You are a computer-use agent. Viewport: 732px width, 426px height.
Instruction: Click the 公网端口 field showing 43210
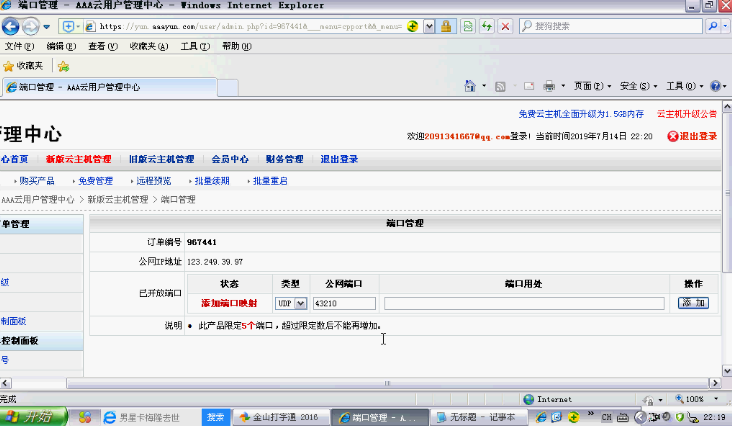click(x=344, y=303)
